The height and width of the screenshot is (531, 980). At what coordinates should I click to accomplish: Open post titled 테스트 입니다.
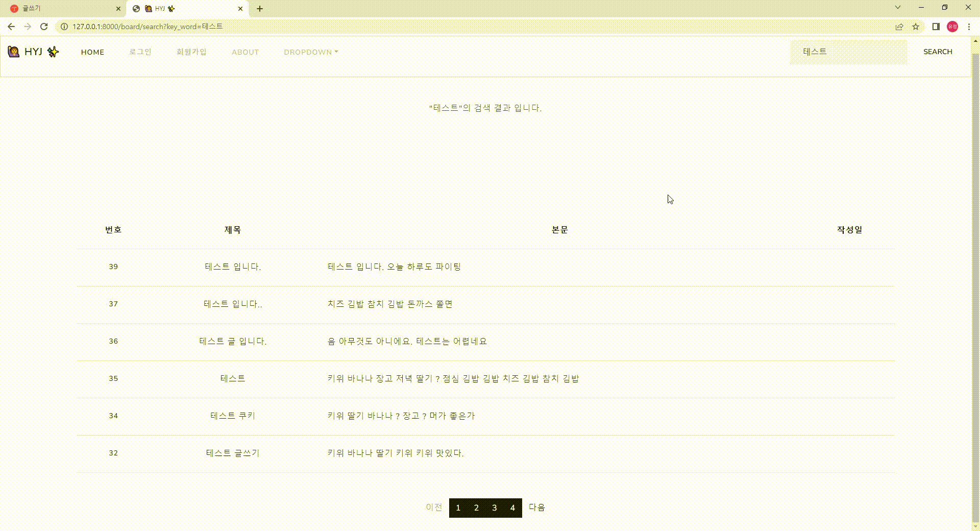[x=233, y=267]
